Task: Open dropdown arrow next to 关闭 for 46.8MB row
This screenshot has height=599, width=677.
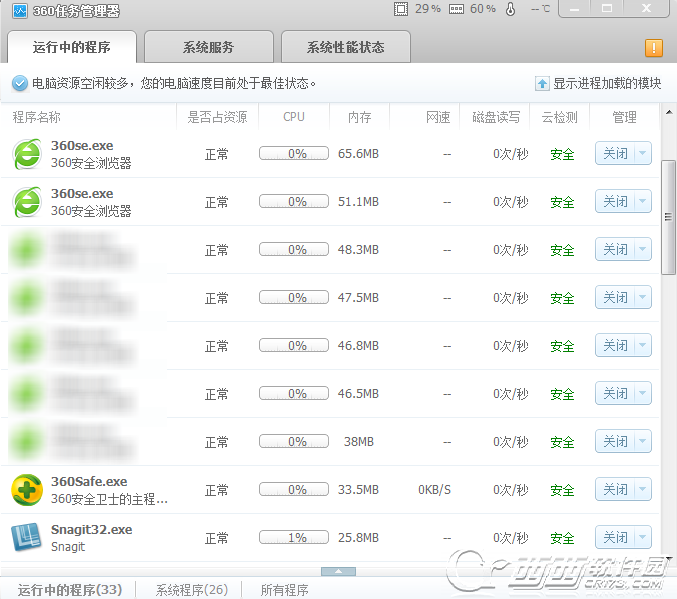Action: (x=642, y=345)
